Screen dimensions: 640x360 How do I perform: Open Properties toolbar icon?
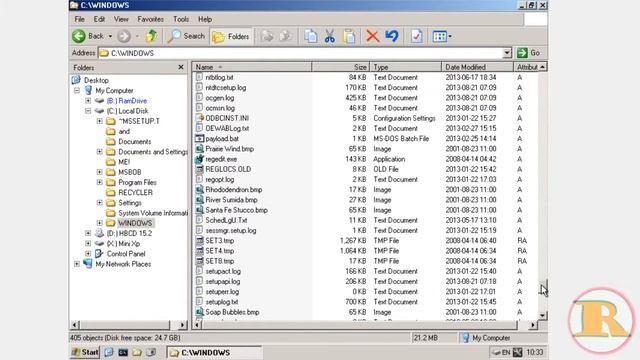[x=416, y=36]
